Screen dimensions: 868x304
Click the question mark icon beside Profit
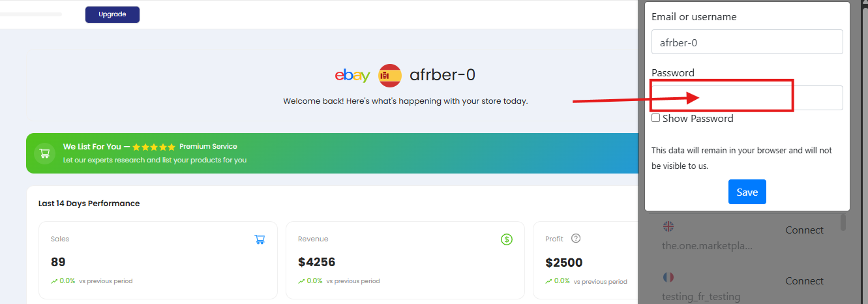(575, 238)
